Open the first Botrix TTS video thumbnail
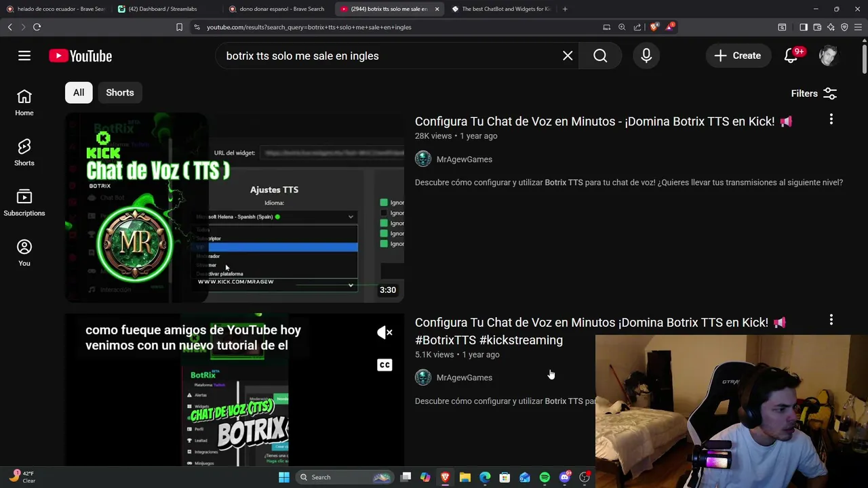The width and height of the screenshot is (868, 488). point(235,207)
